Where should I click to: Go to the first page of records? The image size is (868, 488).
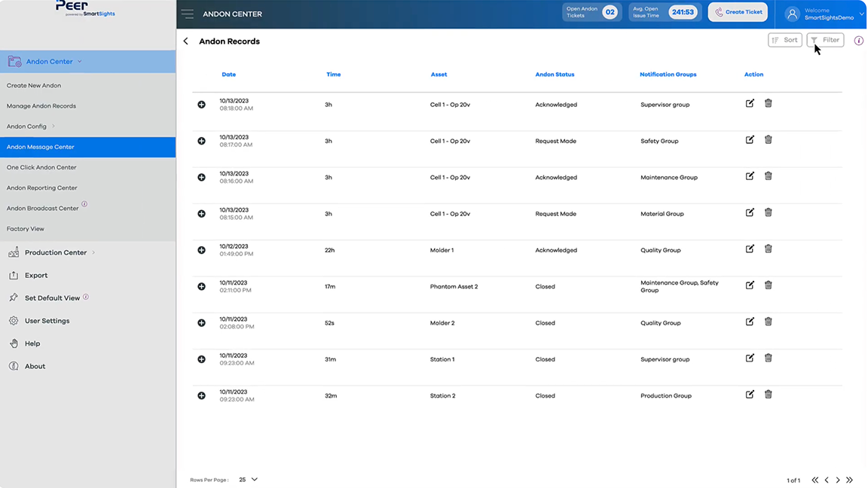tap(815, 480)
